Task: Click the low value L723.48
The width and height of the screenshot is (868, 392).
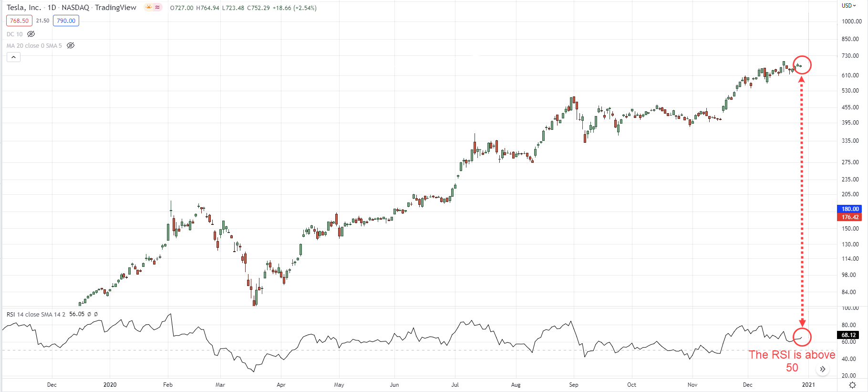Action: pyautogui.click(x=233, y=8)
